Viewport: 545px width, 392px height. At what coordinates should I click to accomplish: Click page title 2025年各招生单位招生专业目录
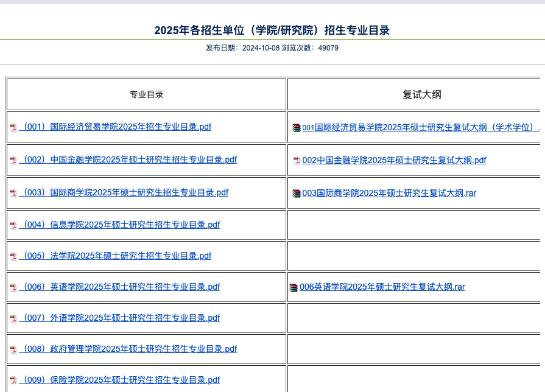click(x=272, y=30)
